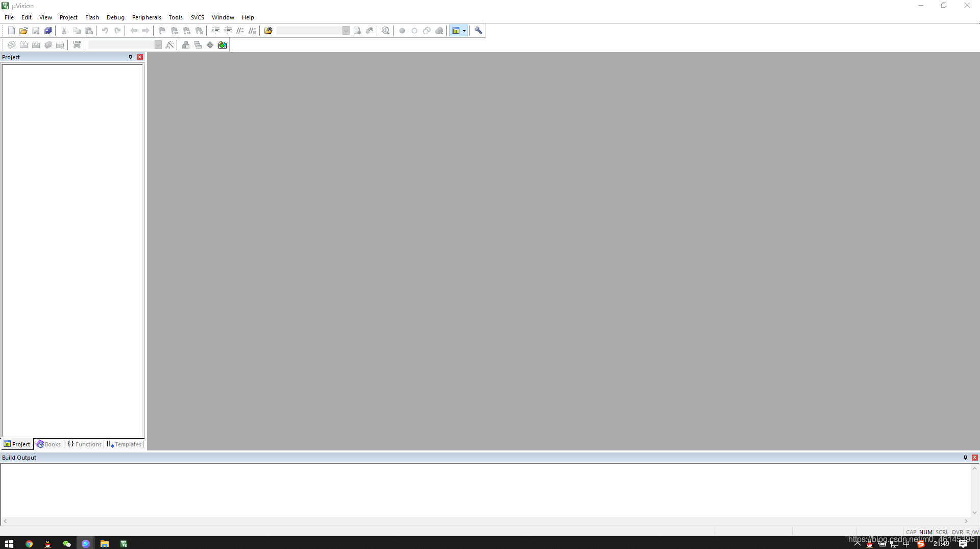The image size is (980, 549).
Task: Disable all breakpoints icon
Action: coord(427,31)
